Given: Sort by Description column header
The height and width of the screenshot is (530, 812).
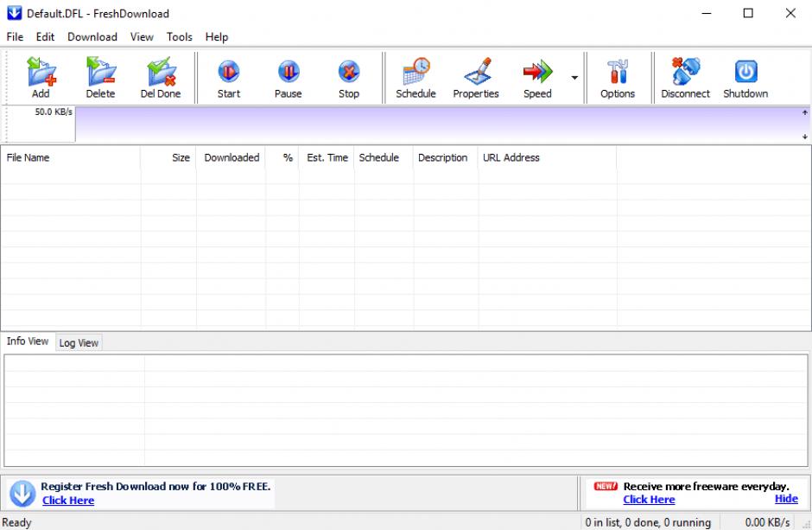Looking at the screenshot, I should (x=446, y=157).
